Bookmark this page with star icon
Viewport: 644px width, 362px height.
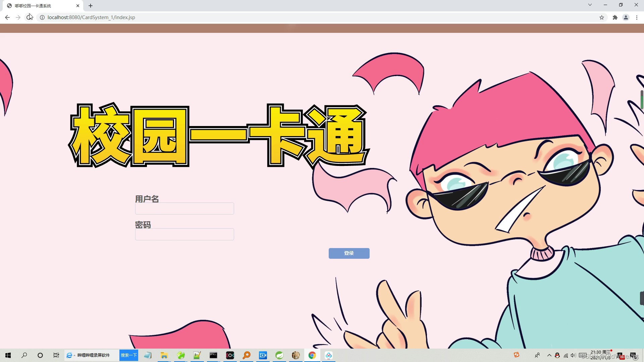pyautogui.click(x=602, y=17)
